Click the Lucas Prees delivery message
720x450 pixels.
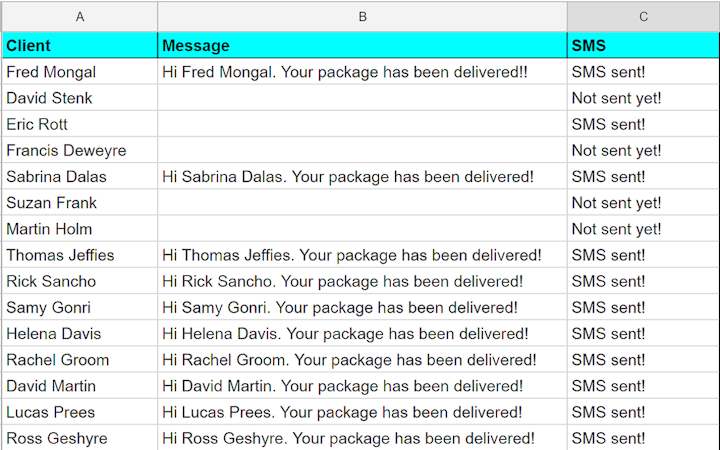point(362,412)
